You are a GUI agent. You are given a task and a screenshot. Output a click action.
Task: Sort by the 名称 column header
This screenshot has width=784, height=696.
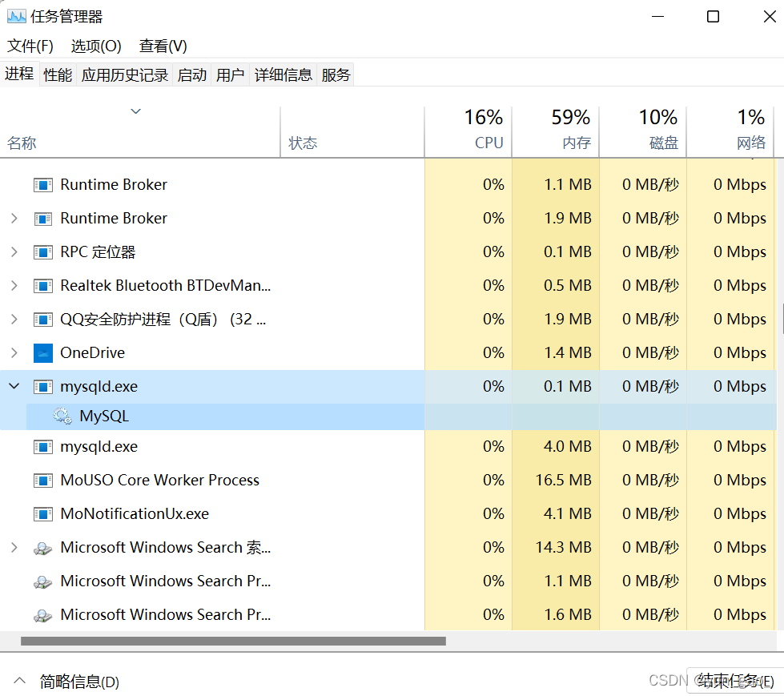140,132
